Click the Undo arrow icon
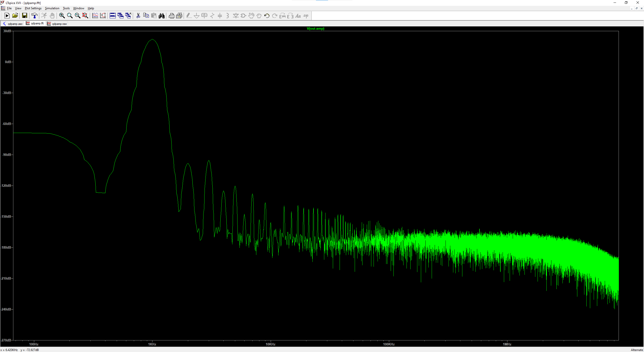The height and width of the screenshot is (352, 644). [267, 16]
